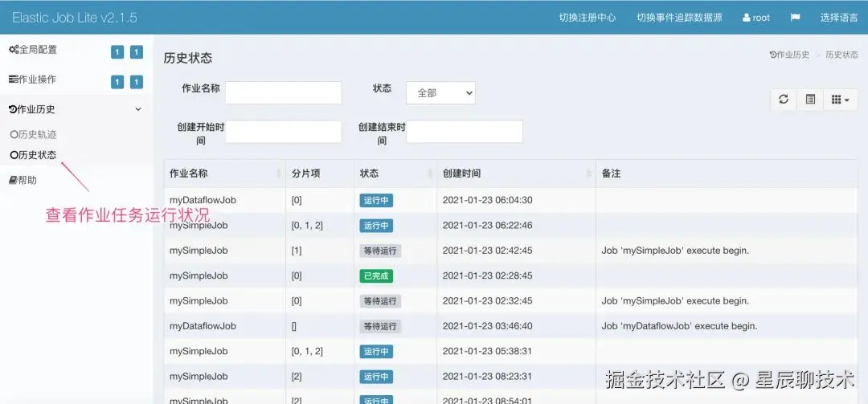868x404 pixels.
Task: Click 切换注册中心 in the top navigation
Action: (588, 17)
